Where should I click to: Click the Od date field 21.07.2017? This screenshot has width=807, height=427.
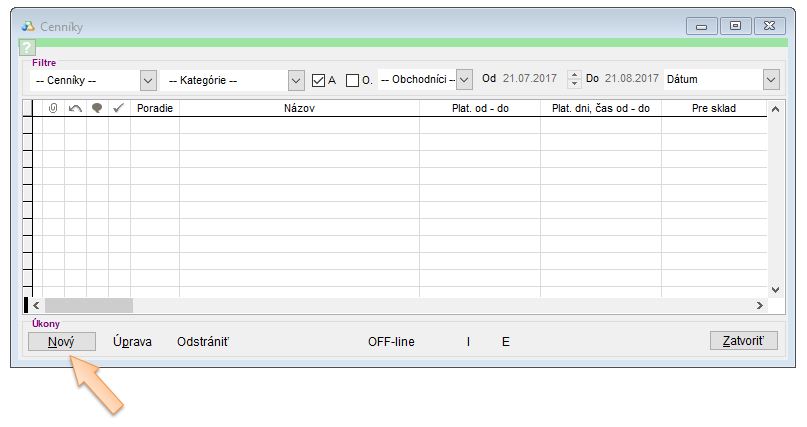[x=531, y=79]
